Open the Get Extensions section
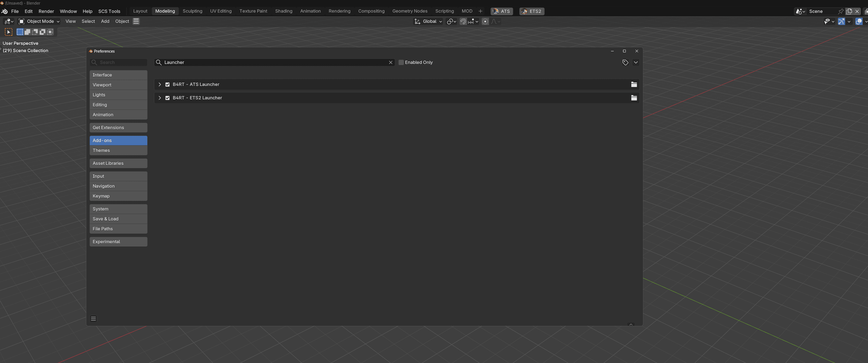 (118, 127)
